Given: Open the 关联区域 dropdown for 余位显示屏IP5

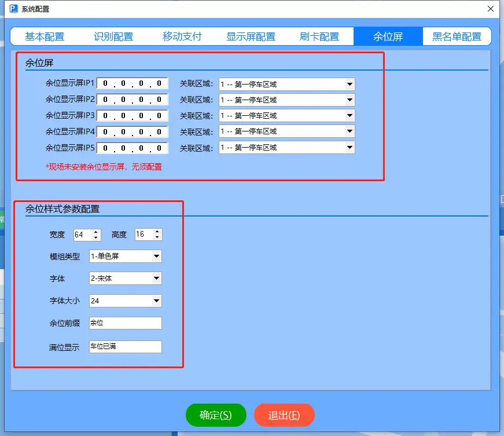Looking at the screenshot, I should click(349, 147).
